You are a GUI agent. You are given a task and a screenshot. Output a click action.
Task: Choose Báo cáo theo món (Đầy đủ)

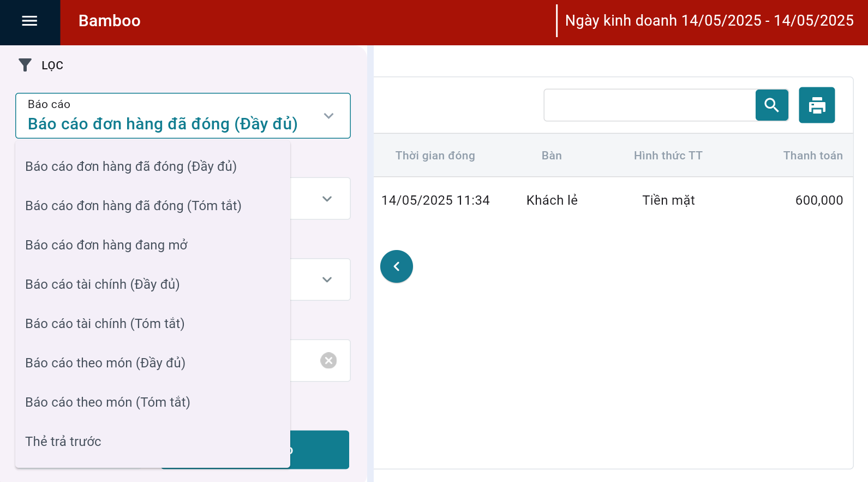click(105, 363)
